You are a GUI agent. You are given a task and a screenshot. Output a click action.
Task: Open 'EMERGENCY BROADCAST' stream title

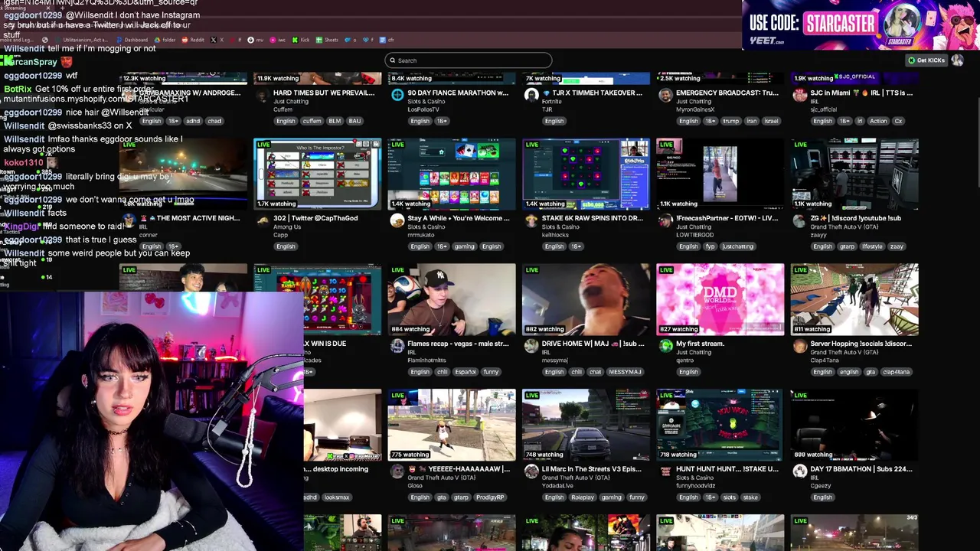[x=727, y=93]
